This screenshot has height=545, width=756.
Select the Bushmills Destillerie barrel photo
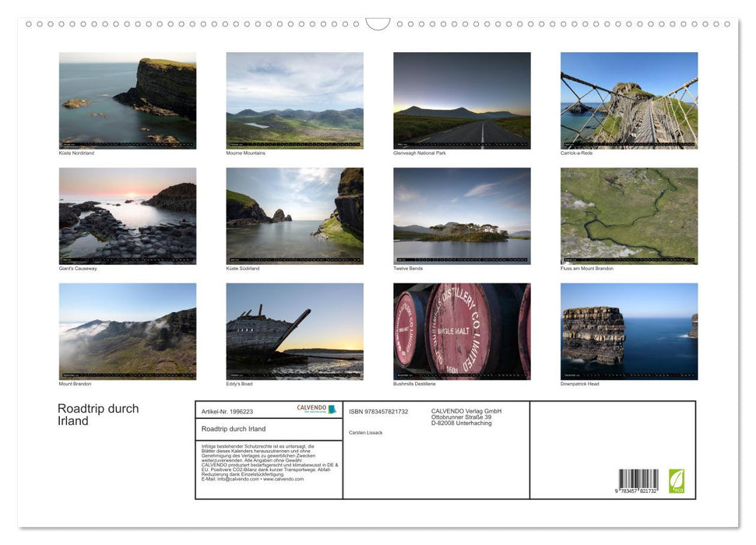462,330
